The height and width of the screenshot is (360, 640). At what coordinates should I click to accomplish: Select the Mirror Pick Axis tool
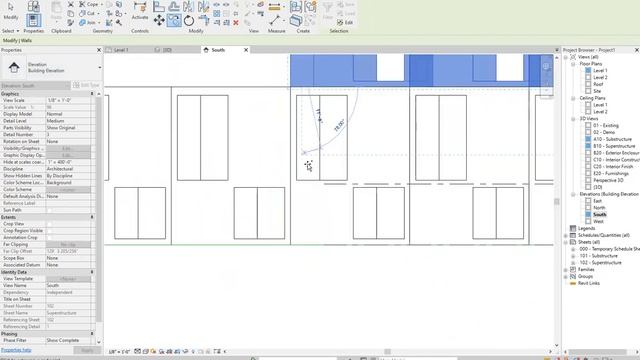coord(189,6)
